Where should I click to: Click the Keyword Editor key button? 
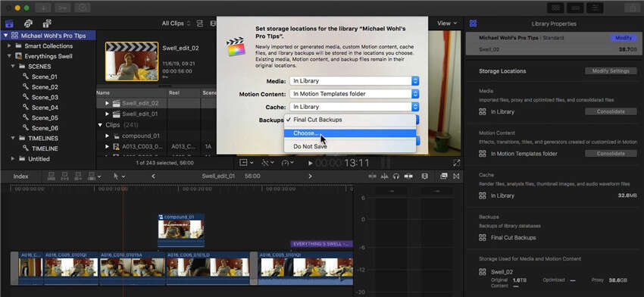[63, 8]
